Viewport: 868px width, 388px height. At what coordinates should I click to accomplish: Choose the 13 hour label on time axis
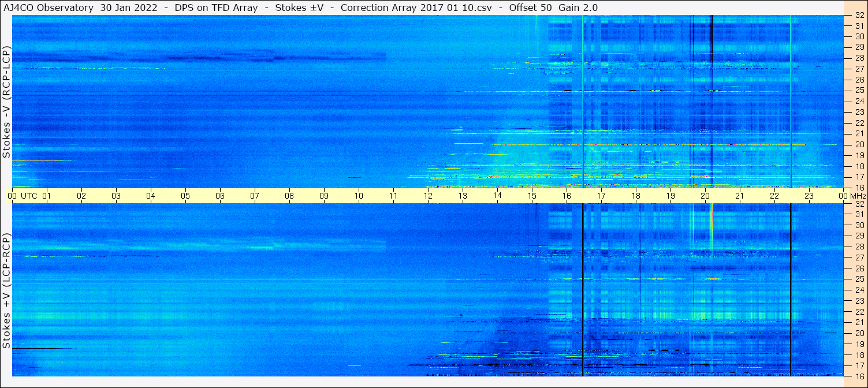click(463, 196)
